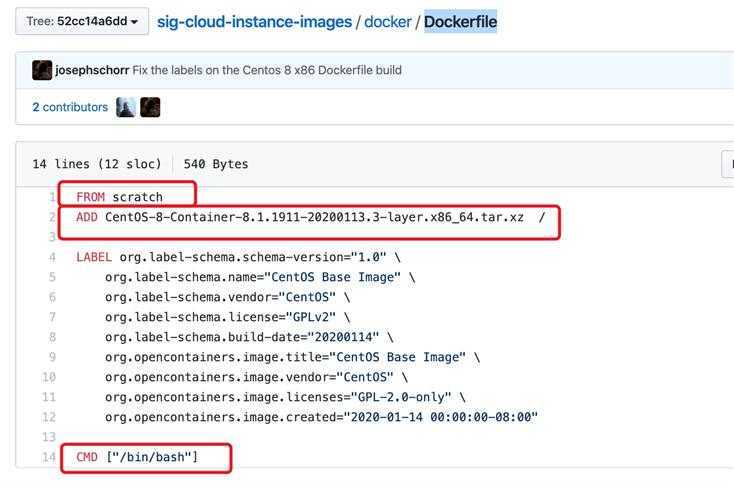734x488 pixels.
Task: Open josephschorr author profile link
Action: click(92, 70)
